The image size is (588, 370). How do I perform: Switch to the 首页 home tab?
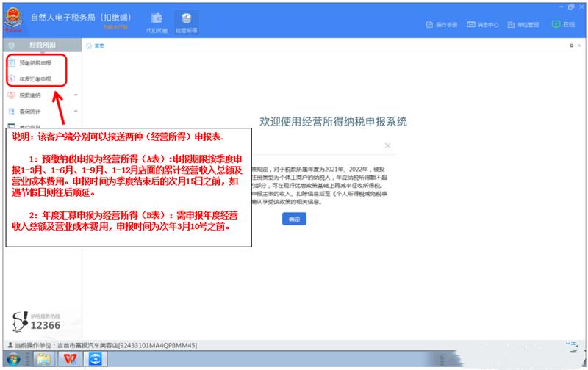(x=96, y=46)
